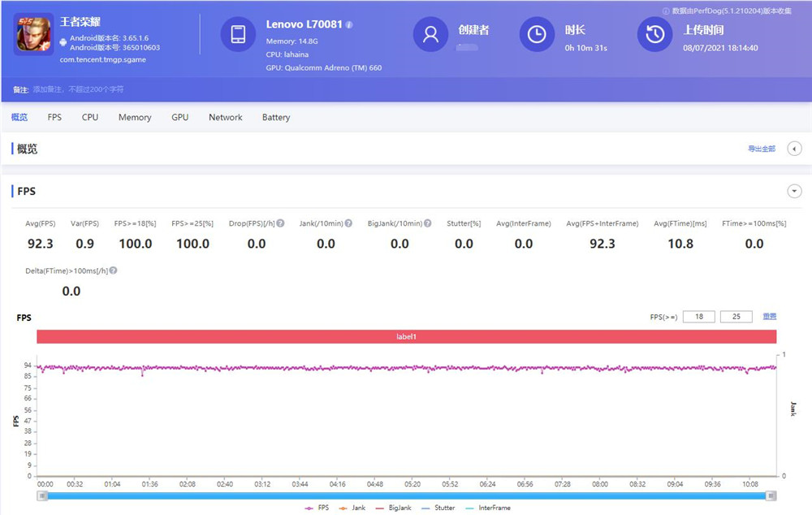
Task: Open help icon beside Drop(FPS)[/h]
Action: pyautogui.click(x=281, y=223)
